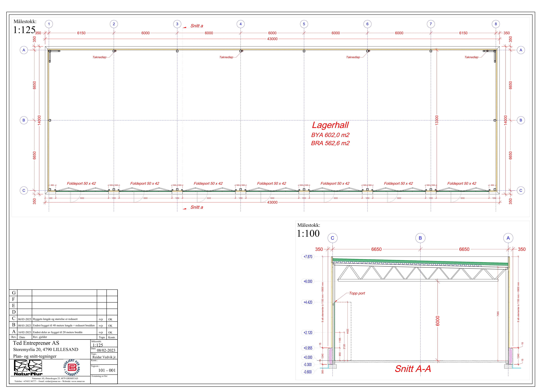Screen dimensions: 555x392
Task: Click the 'Rev. gjelder' column header
Action: 40,337
